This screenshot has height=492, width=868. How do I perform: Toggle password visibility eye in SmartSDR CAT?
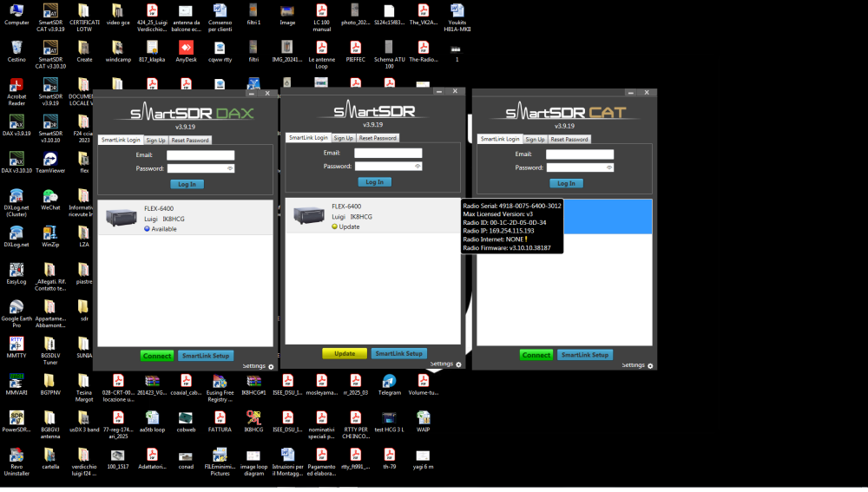point(609,167)
